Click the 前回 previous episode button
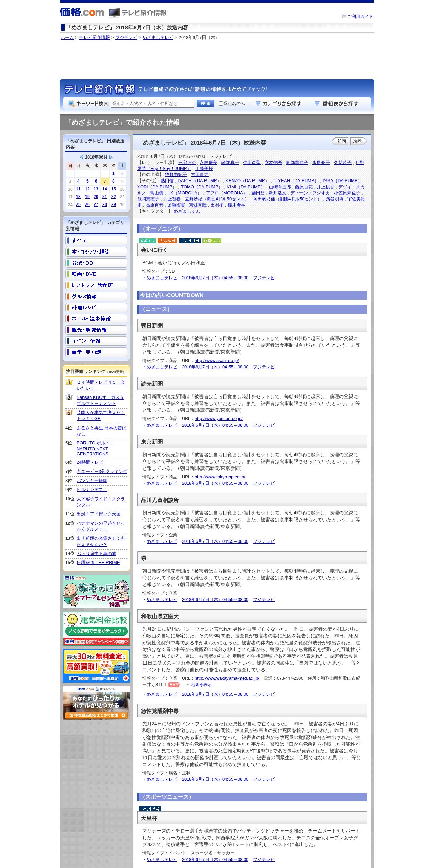The width and height of the screenshot is (434, 868). coord(340,141)
